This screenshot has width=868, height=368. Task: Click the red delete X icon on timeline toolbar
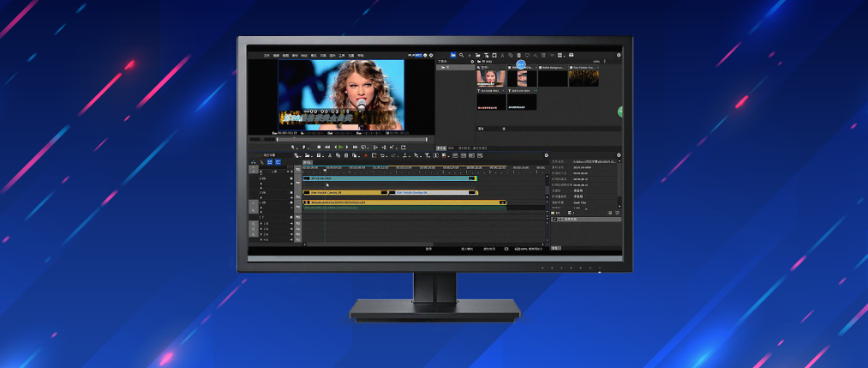(x=365, y=155)
